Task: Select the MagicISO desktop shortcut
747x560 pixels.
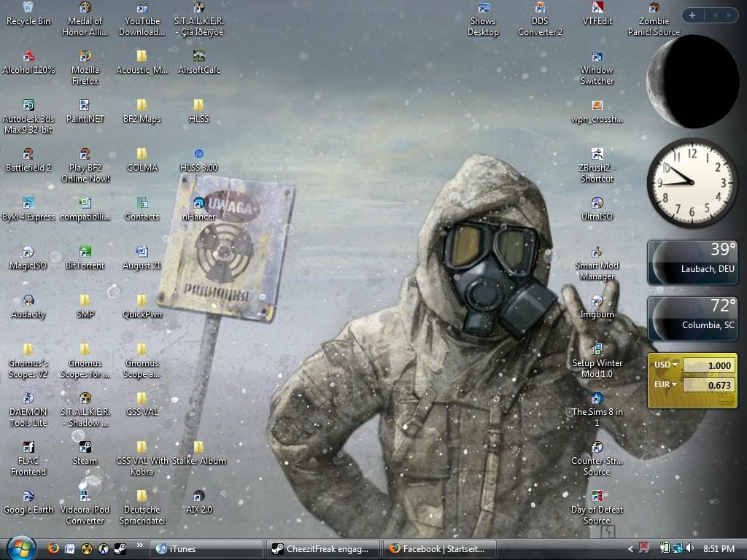Action: pos(28,258)
